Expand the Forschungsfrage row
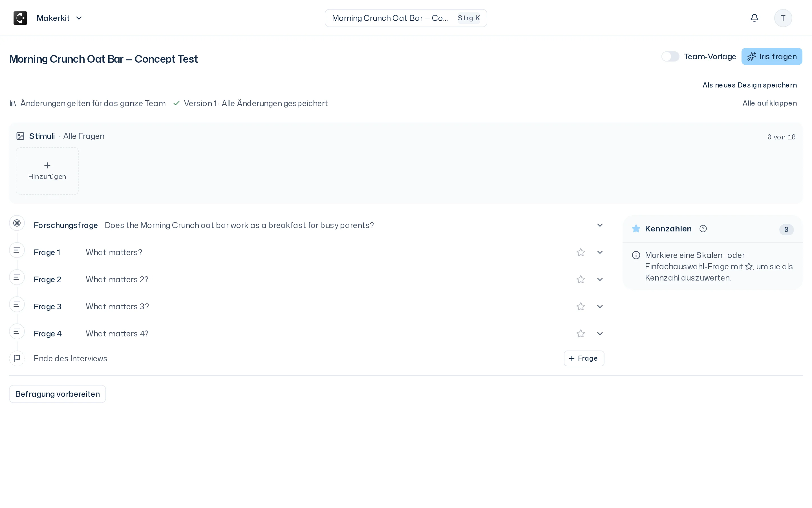This screenshot has height=508, width=812. coord(600,225)
